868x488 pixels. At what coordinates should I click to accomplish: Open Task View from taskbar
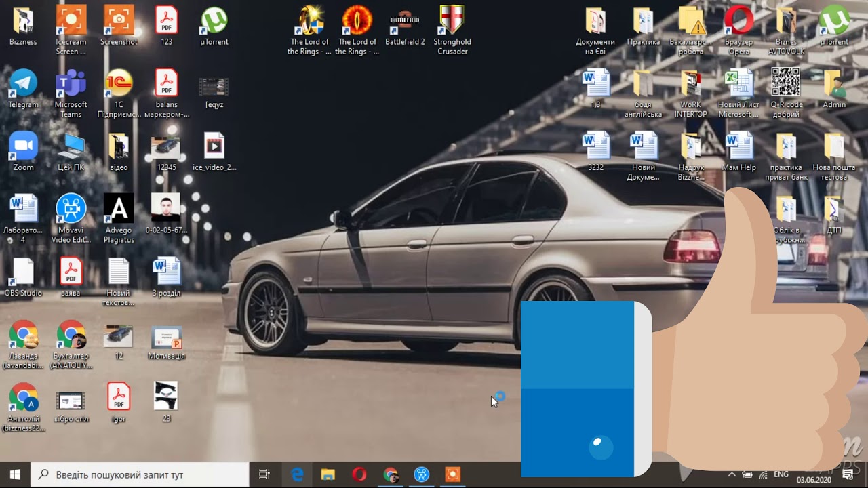pos(264,474)
